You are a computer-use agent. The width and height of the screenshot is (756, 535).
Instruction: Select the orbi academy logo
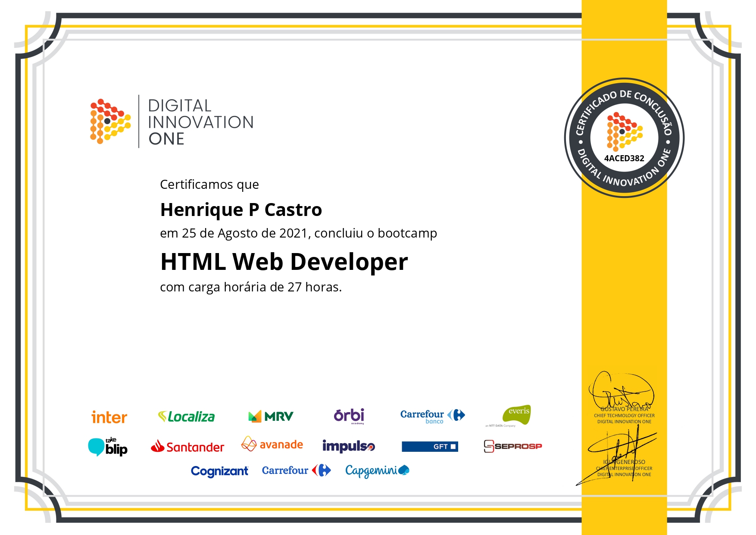tap(349, 416)
